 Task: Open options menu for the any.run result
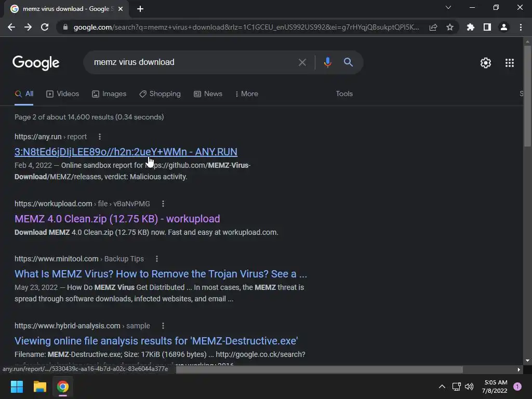click(x=99, y=137)
